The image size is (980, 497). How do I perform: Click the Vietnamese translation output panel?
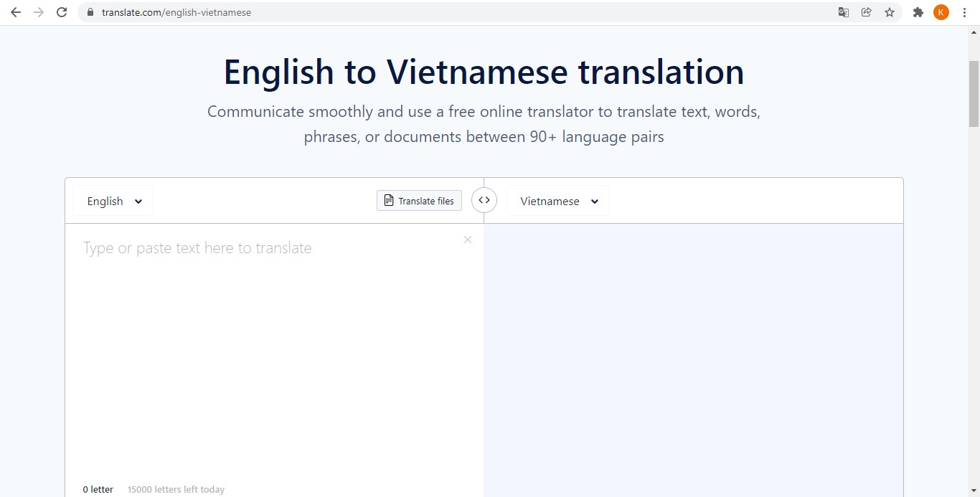(693, 359)
